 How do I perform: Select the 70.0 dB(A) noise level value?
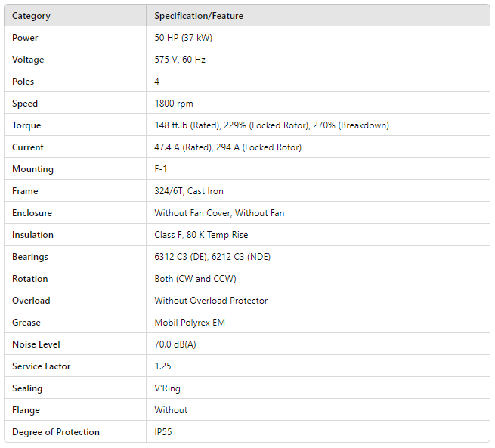click(176, 344)
